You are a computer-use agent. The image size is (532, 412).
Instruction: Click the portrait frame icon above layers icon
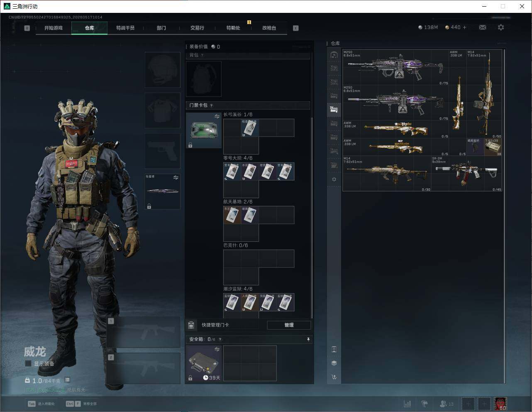[x=334, y=349]
